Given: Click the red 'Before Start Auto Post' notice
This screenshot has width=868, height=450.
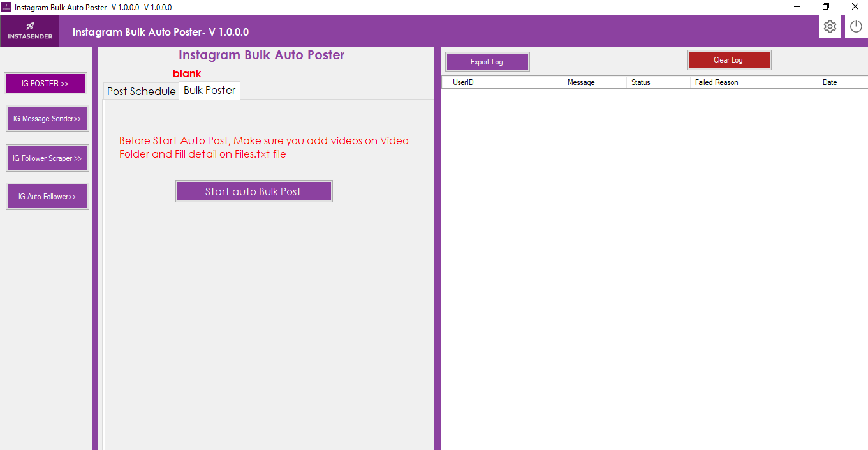Looking at the screenshot, I should click(x=264, y=147).
